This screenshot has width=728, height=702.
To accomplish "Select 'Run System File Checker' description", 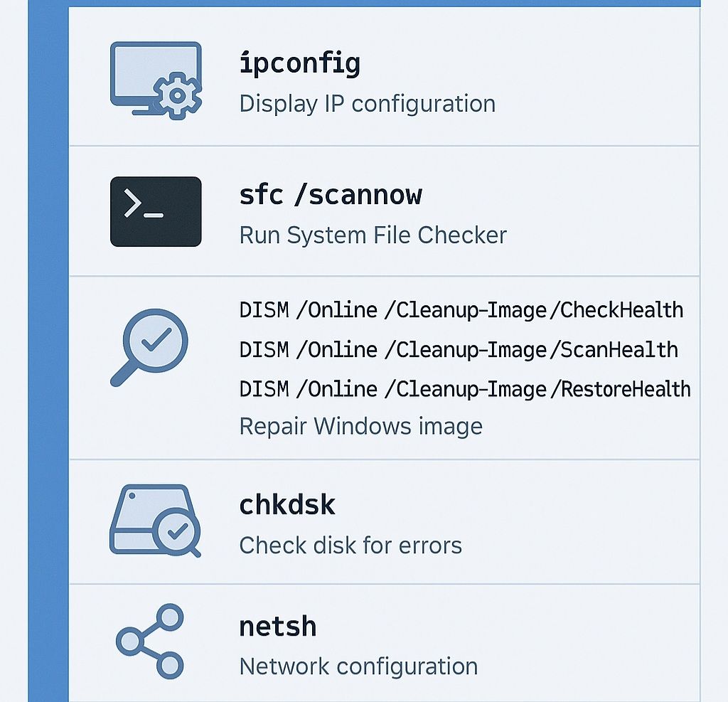I will (373, 235).
